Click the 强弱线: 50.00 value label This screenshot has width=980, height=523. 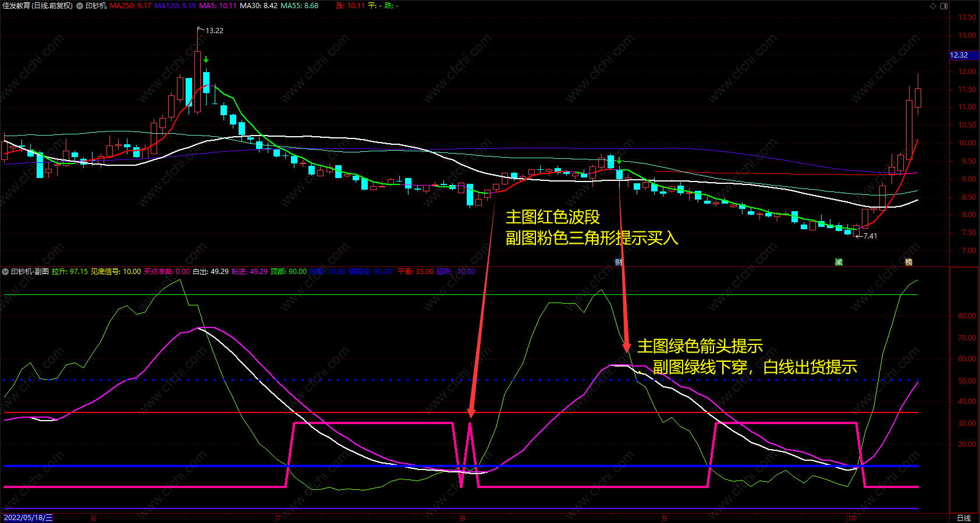370,272
